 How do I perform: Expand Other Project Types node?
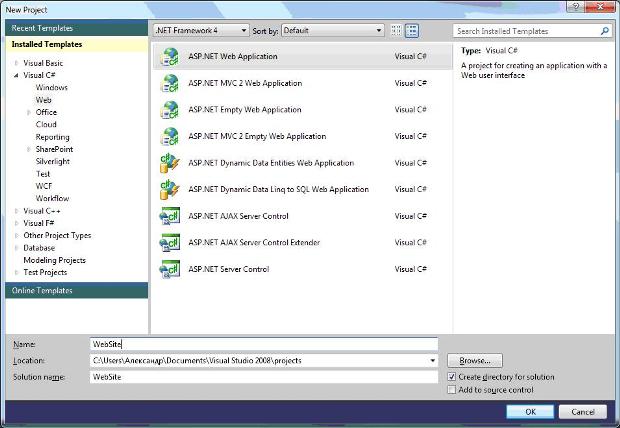pos(16,235)
